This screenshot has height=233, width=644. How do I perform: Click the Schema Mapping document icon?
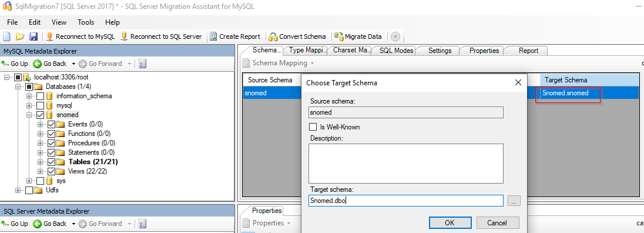[246, 64]
